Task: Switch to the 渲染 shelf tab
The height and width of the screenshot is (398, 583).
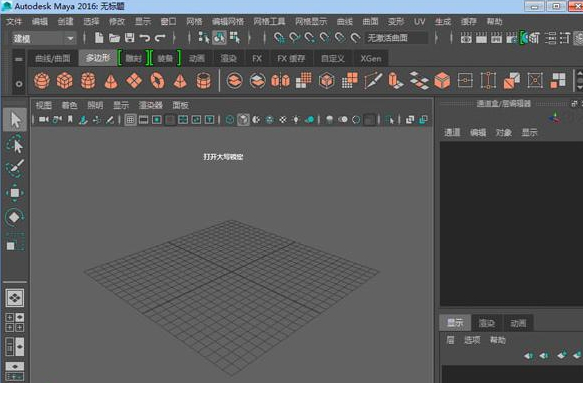Action: pyautogui.click(x=228, y=58)
